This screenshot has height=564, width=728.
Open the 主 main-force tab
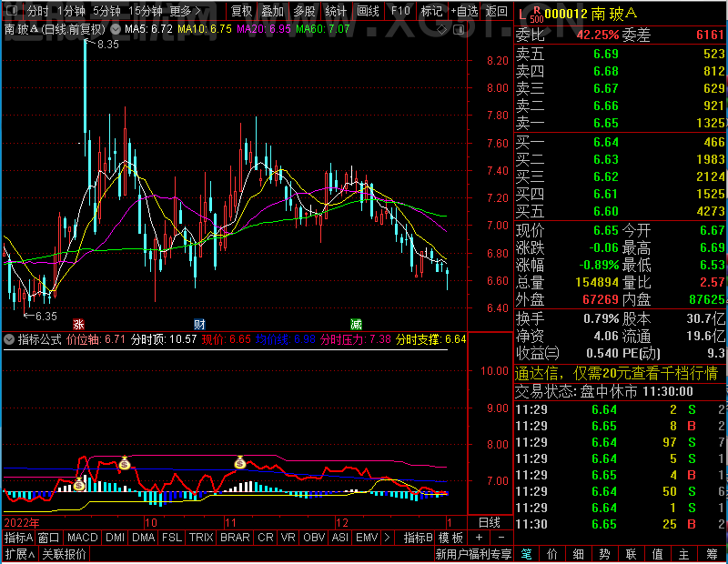pyautogui.click(x=684, y=554)
